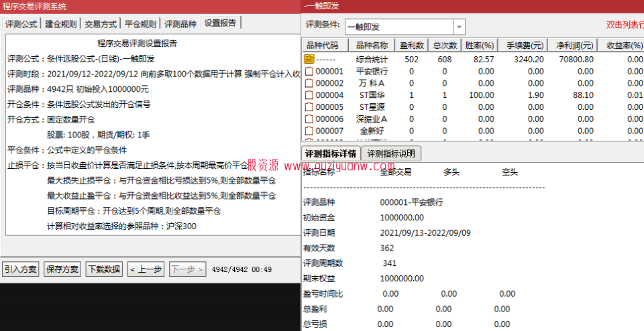Click ST国华 win rate 100.00
Screen dimensions: 644x331
tap(482, 95)
